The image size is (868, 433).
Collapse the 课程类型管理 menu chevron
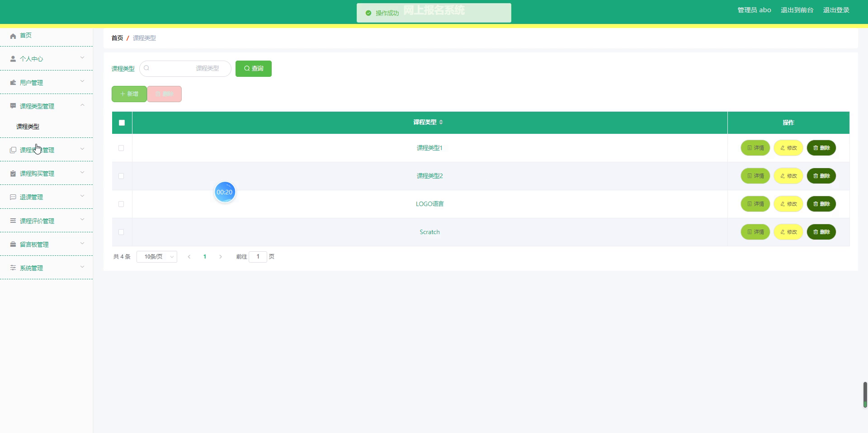82,105
